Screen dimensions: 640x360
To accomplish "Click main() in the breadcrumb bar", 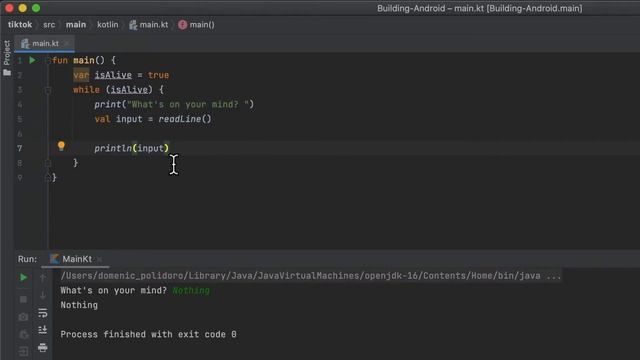I will click(x=196, y=24).
